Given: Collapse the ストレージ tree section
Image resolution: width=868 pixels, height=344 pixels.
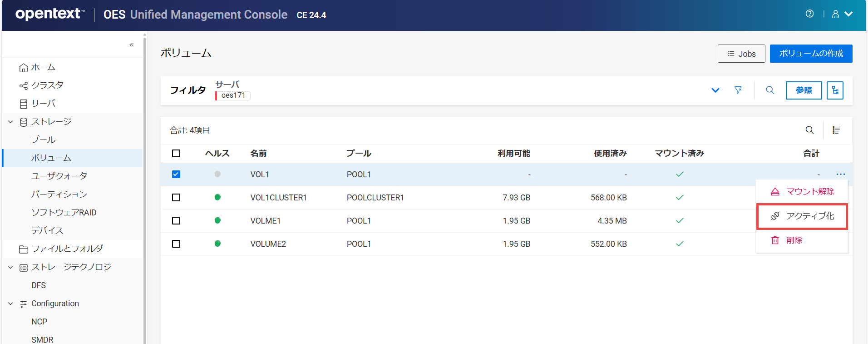Looking at the screenshot, I should [x=10, y=122].
